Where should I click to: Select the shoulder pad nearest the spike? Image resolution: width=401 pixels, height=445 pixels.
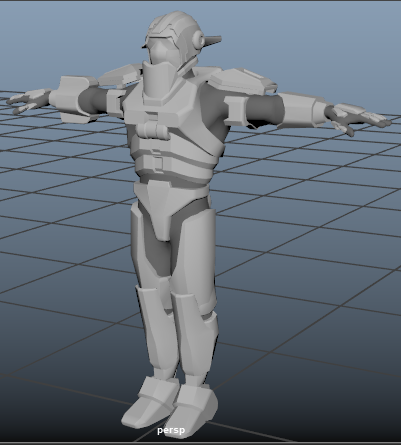coord(243,81)
